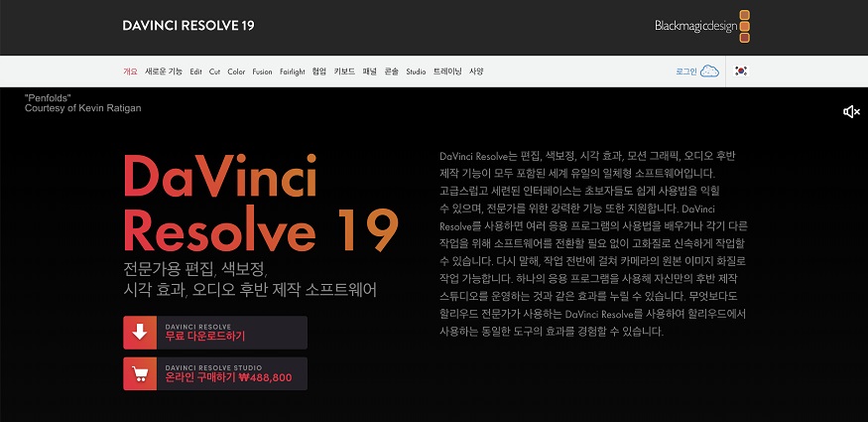Navigate to the Fairlight section

tap(292, 71)
